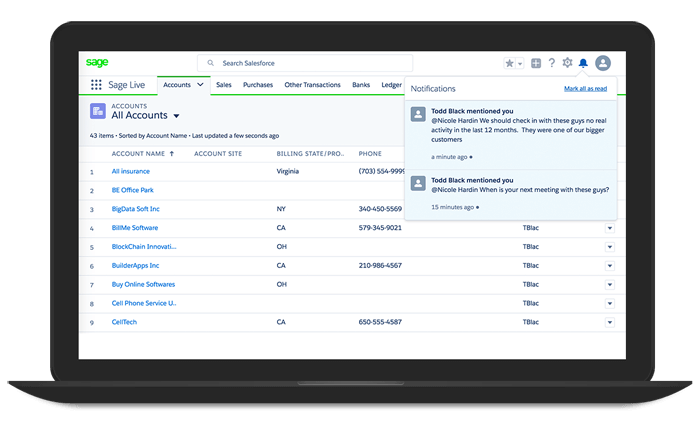Open the Accounts tab
Image resolution: width=700 pixels, height=422 pixels.
[177, 85]
